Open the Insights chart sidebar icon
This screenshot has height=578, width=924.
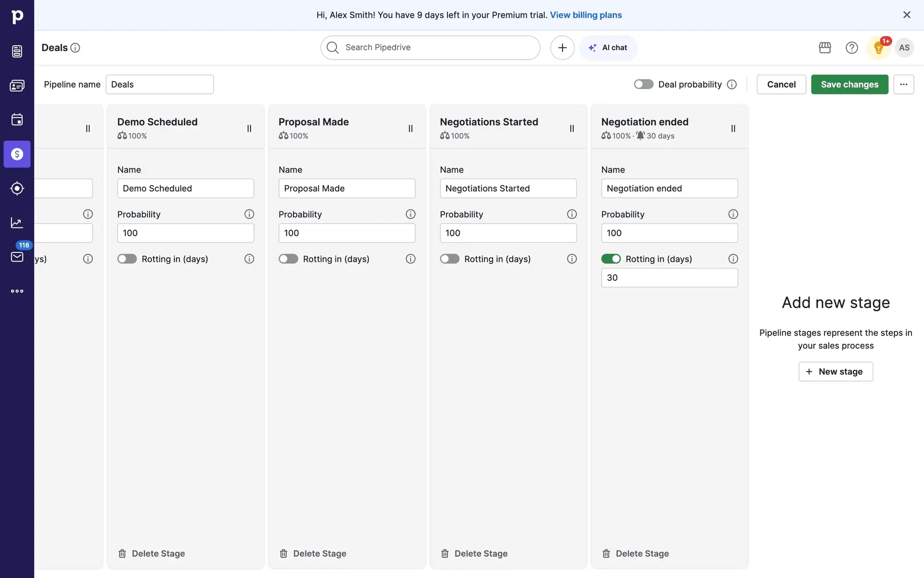(x=17, y=223)
